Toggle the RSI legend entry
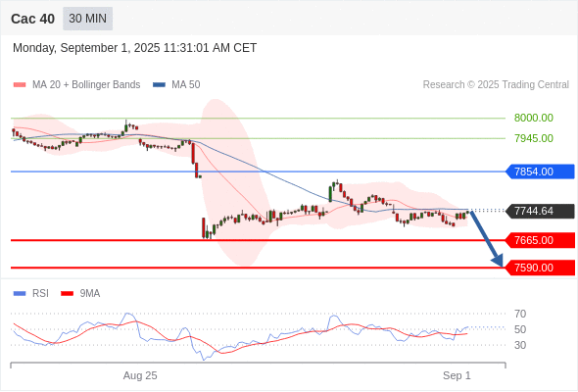The height and width of the screenshot is (392, 578). tap(31, 294)
